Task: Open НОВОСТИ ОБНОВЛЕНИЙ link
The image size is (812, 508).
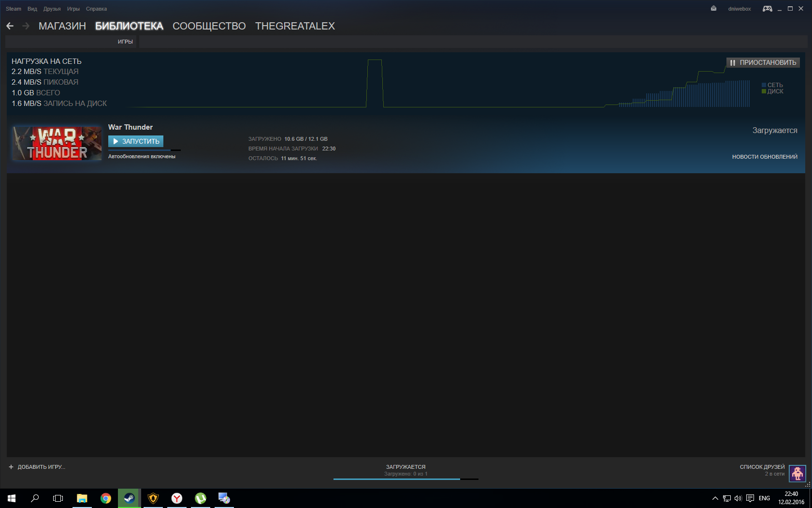Action: click(x=765, y=157)
